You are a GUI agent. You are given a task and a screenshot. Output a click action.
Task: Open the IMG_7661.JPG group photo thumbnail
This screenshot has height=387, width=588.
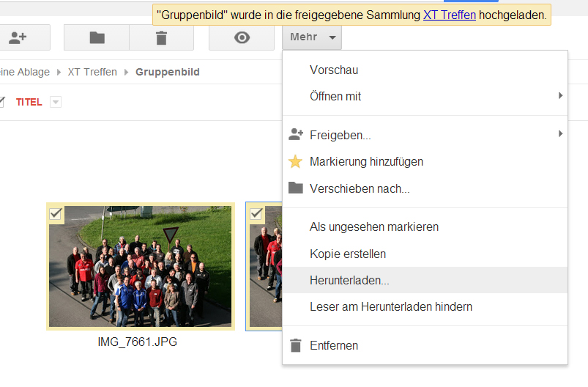pyautogui.click(x=140, y=267)
